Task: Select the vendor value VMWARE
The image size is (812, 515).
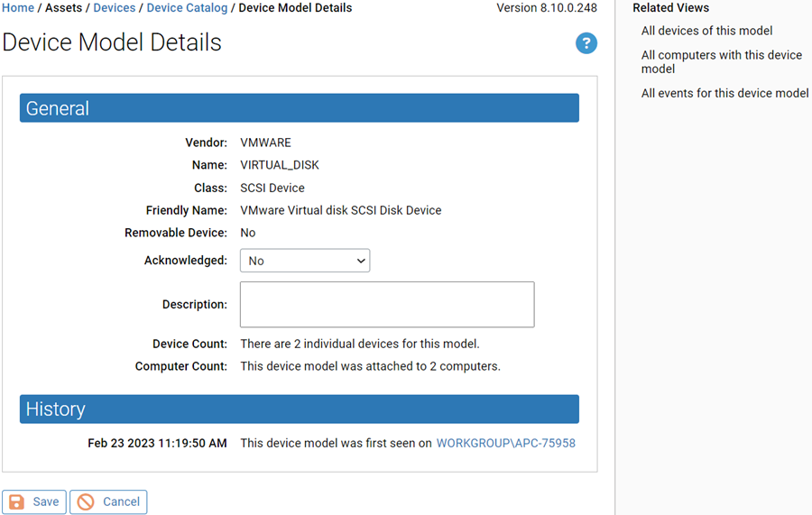Action: [265, 143]
